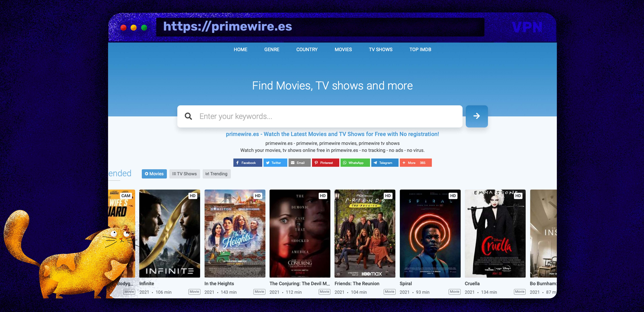This screenshot has height=312, width=644.
Task: Switch to Trending tab
Action: click(217, 174)
